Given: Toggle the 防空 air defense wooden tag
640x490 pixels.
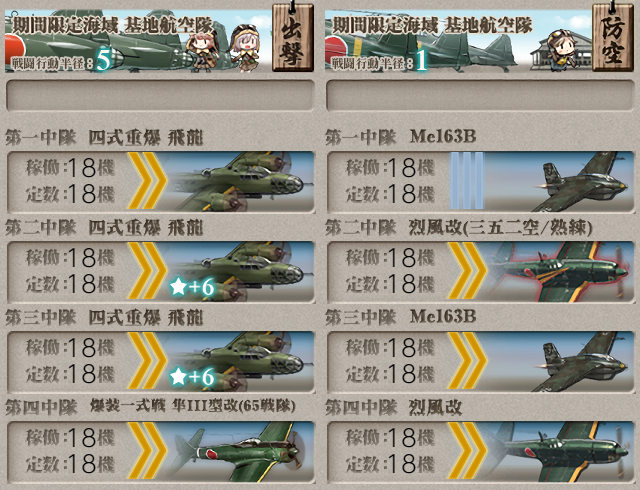Looking at the screenshot, I should pos(613,38).
